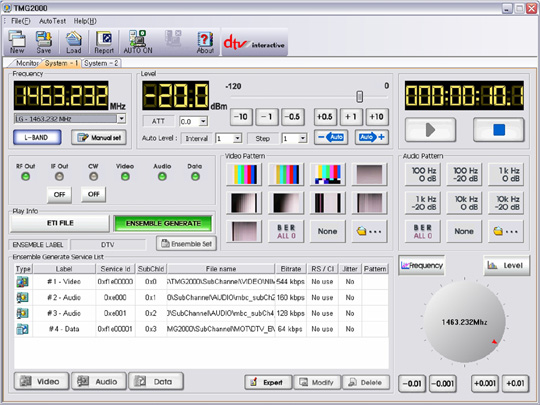Open the ATT value dropdown
Screen dimensions: 540x405
tap(203, 121)
